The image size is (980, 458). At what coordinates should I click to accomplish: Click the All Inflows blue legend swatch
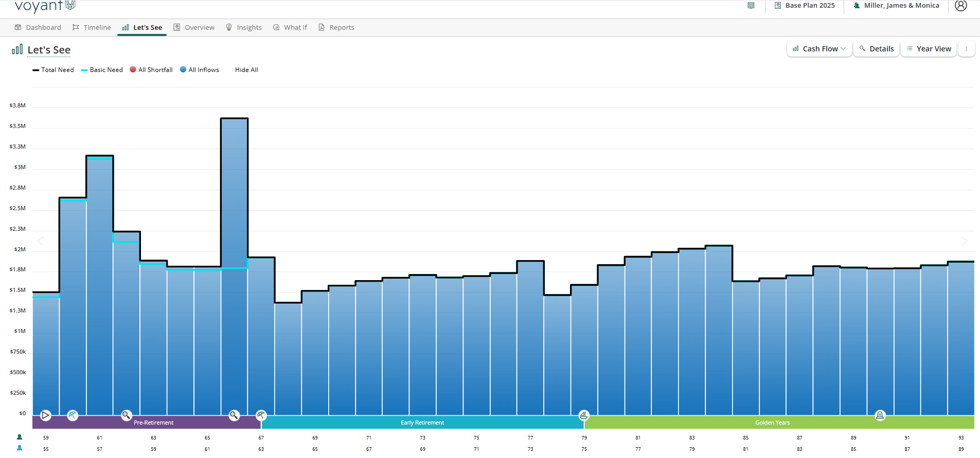[183, 69]
